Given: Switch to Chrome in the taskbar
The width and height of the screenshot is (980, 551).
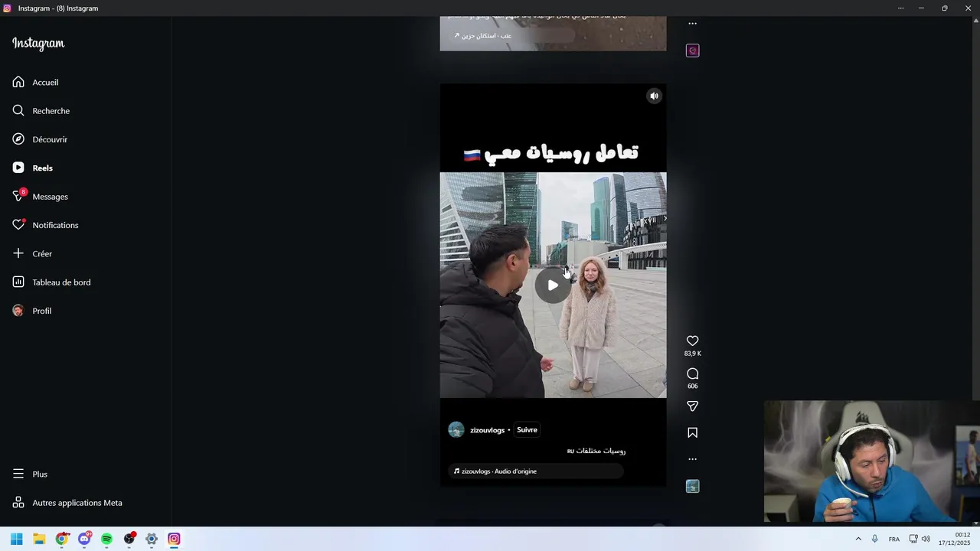Looking at the screenshot, I should point(62,539).
